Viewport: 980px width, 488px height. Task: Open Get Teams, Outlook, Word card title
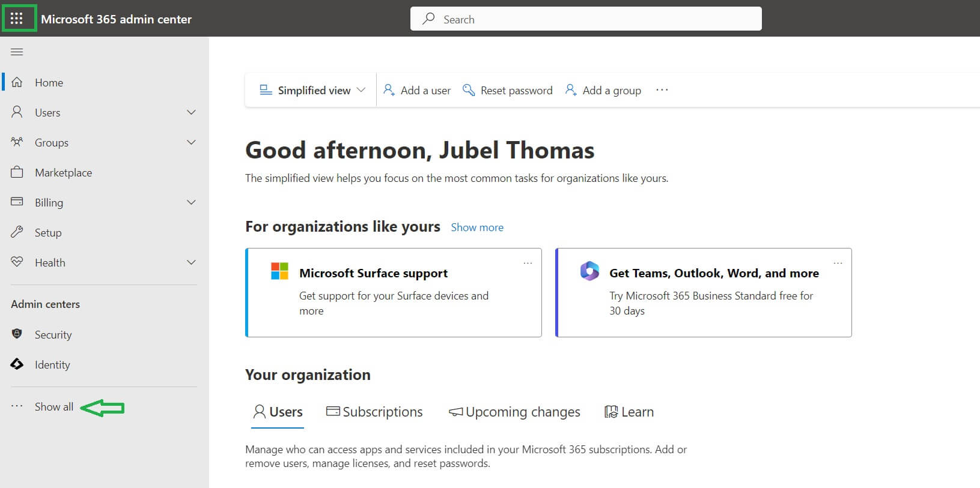coord(714,273)
